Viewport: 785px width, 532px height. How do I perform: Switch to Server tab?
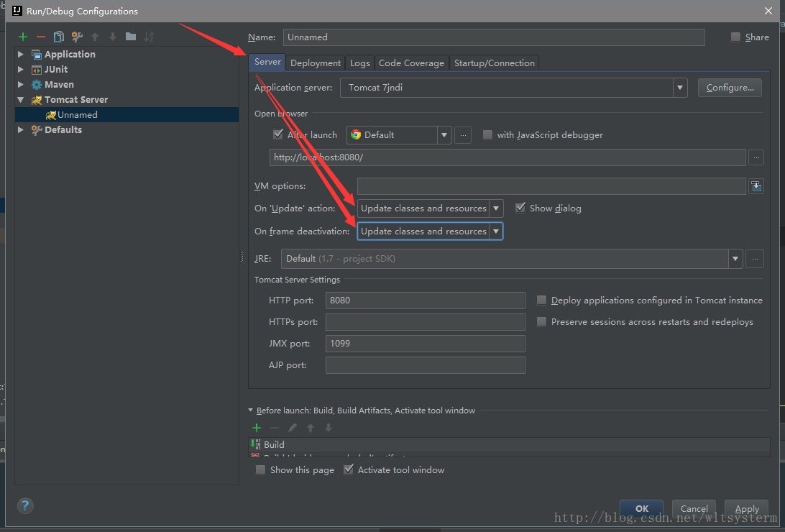coord(267,62)
